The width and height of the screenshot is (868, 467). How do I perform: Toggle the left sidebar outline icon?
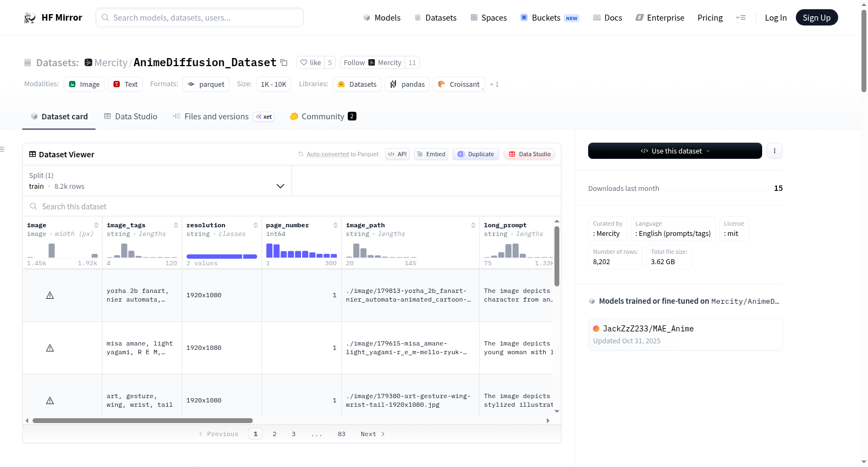(x=2, y=149)
